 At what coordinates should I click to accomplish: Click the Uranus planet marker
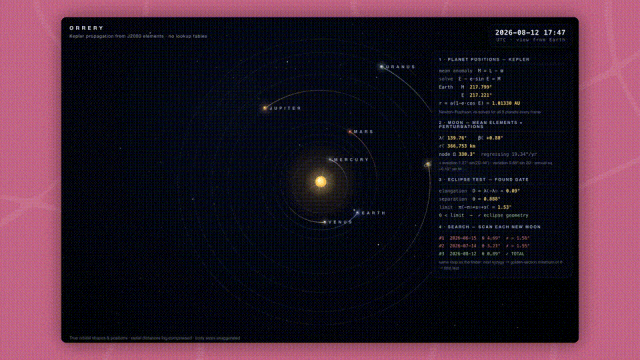point(382,66)
